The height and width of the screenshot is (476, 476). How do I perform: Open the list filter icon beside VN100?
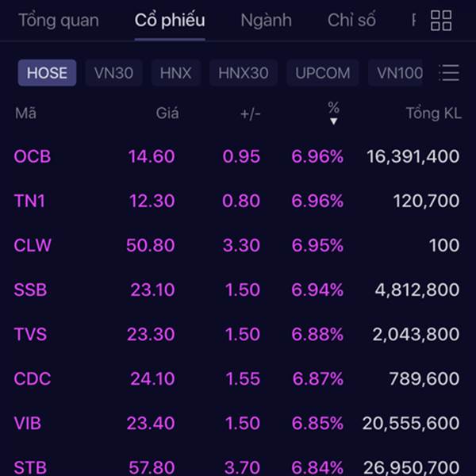449,72
